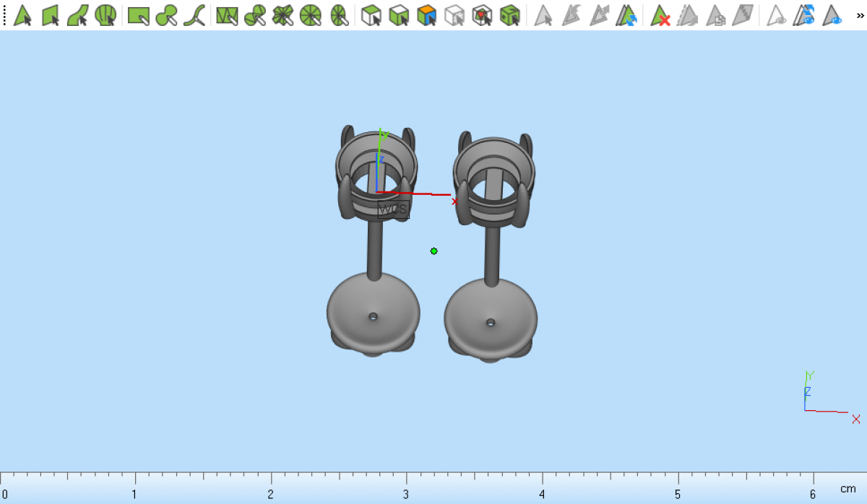This screenshot has height=504, width=867.
Task: Choose the star-shaped mesh brush tool
Action: pyautogui.click(x=282, y=15)
